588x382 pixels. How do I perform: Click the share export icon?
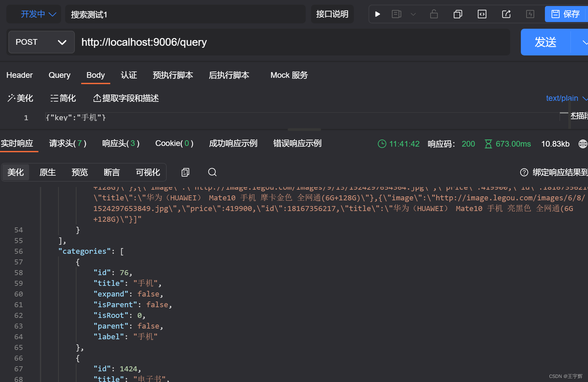(506, 14)
